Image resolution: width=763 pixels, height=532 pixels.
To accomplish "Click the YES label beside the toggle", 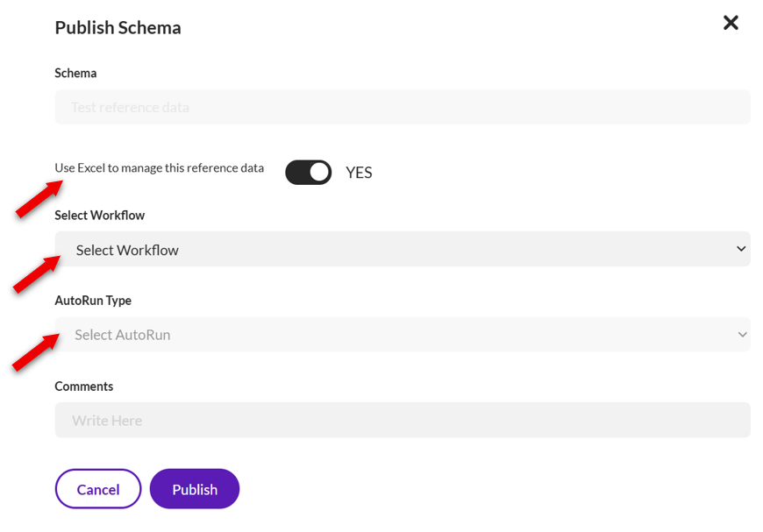I will click(359, 173).
